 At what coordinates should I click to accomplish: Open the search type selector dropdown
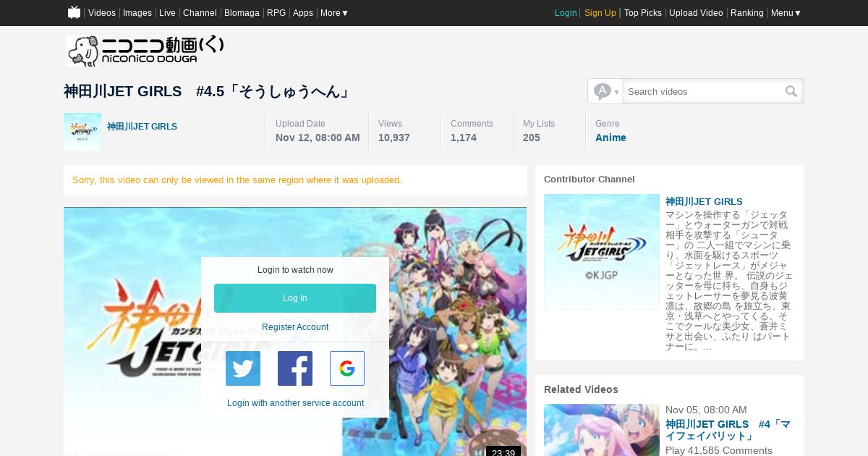coord(605,91)
